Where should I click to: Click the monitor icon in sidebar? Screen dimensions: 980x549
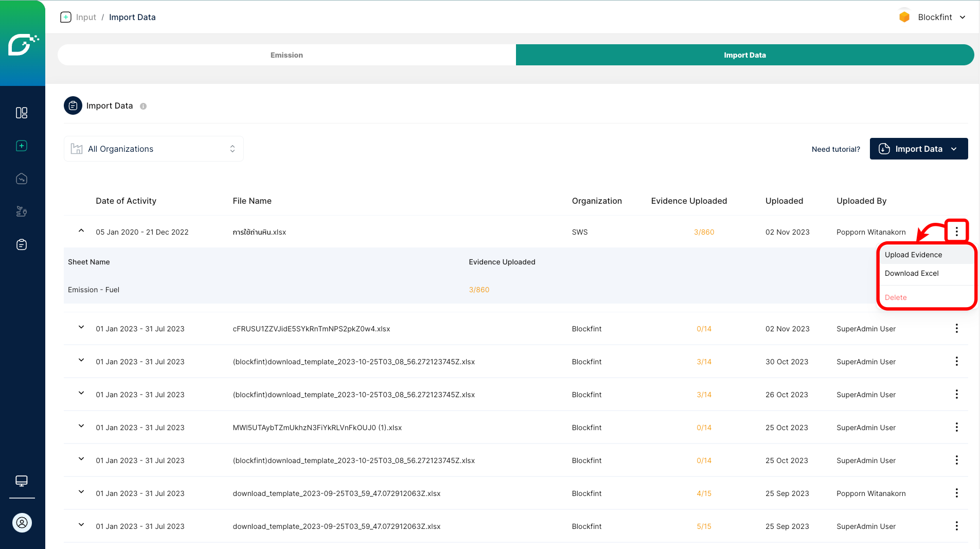(22, 481)
